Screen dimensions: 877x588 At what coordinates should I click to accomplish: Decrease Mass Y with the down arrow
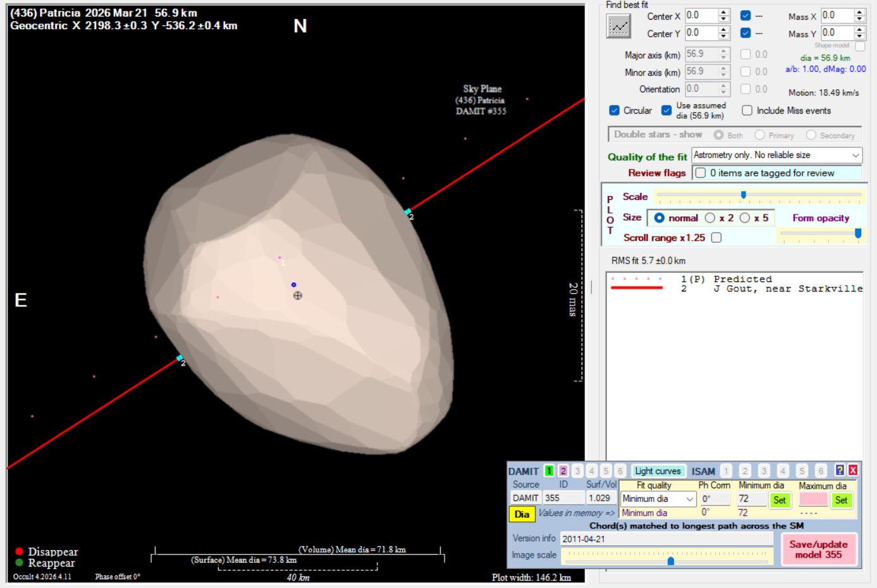(x=859, y=36)
